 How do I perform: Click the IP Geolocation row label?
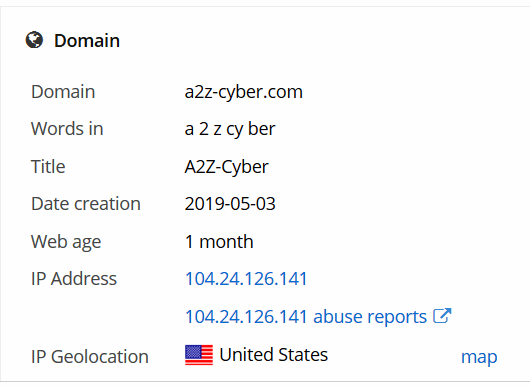point(90,357)
